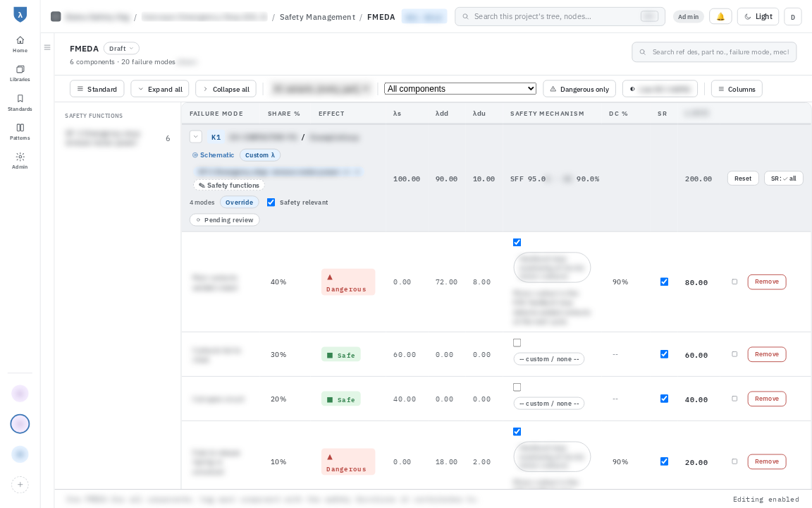Toggle SR checkbox in the 80.00 row
This screenshot has width=812, height=508.
(664, 282)
